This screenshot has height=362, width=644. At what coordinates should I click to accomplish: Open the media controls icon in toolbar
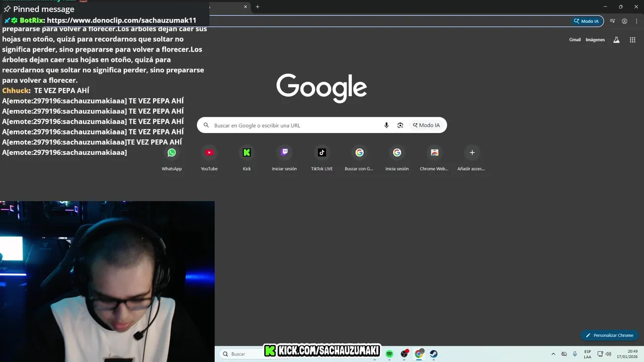[612, 21]
